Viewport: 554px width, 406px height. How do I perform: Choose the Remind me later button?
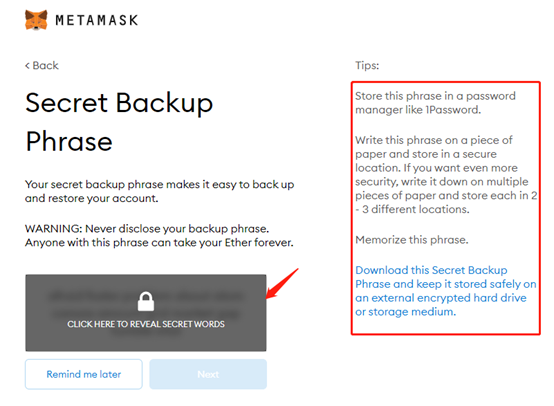coord(84,374)
